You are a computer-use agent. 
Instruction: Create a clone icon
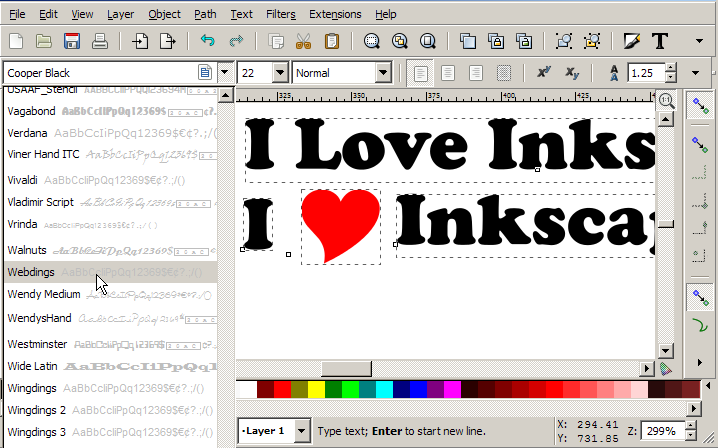tap(496, 41)
